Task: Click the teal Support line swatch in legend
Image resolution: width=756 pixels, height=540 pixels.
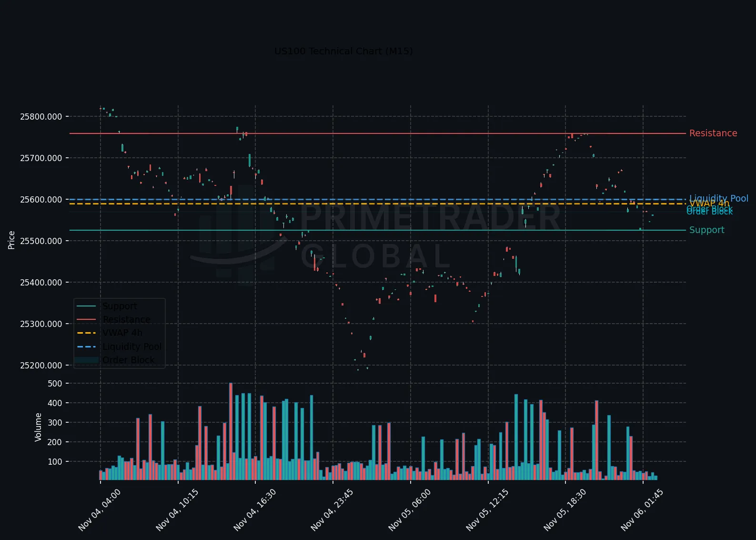Action: [x=86, y=306]
